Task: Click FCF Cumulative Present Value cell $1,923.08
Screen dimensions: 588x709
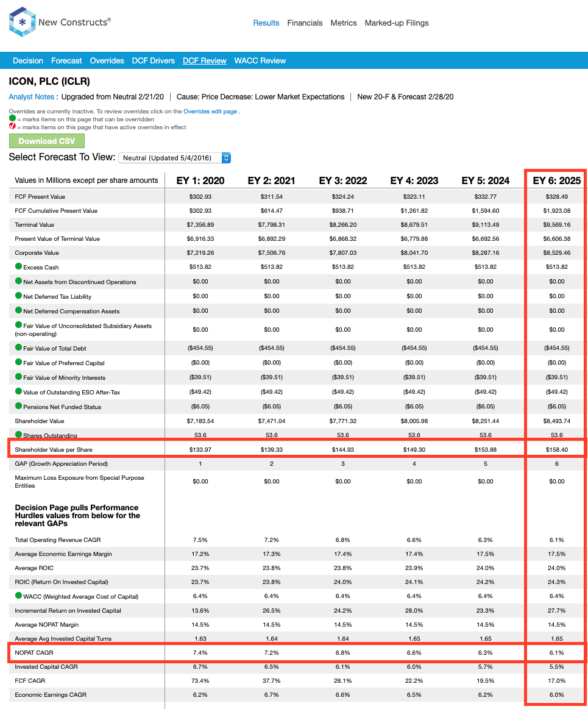Action: click(x=557, y=211)
